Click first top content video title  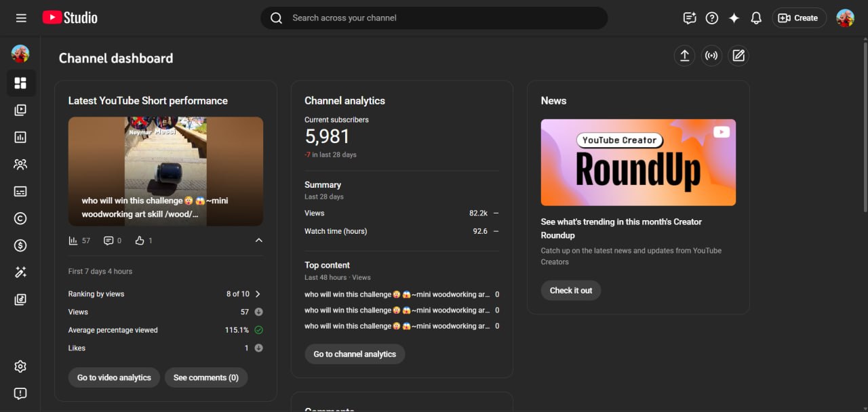[397, 295]
